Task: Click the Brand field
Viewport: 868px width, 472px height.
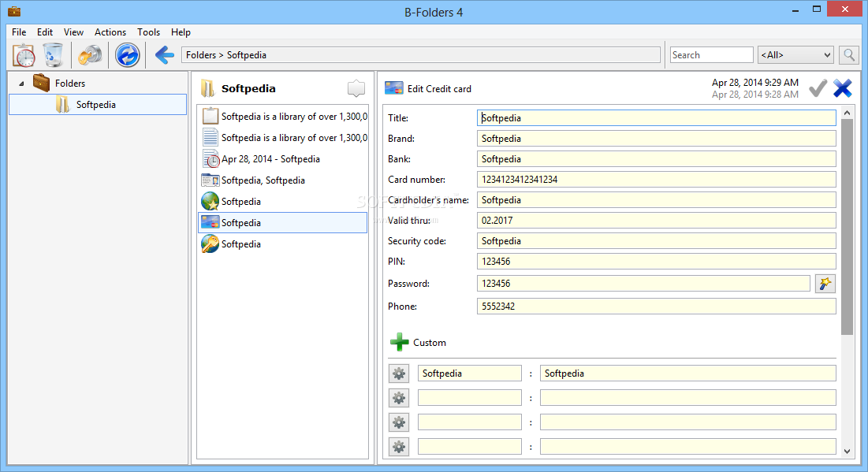Action: pos(656,139)
